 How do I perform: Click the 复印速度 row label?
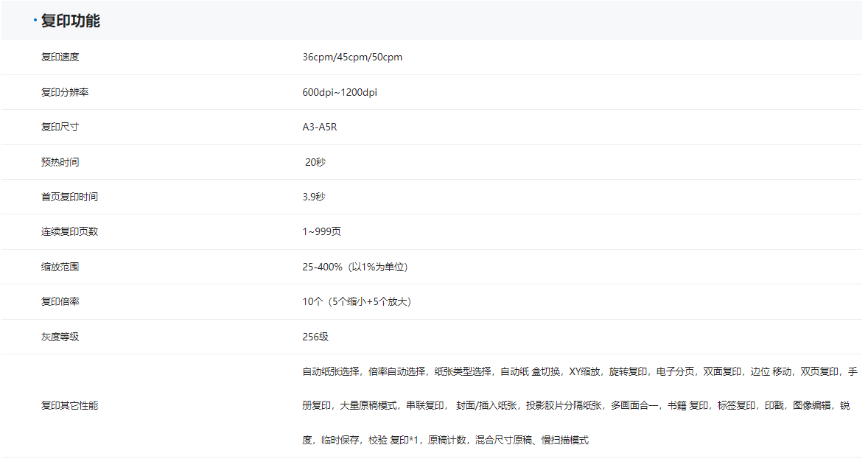60,57
